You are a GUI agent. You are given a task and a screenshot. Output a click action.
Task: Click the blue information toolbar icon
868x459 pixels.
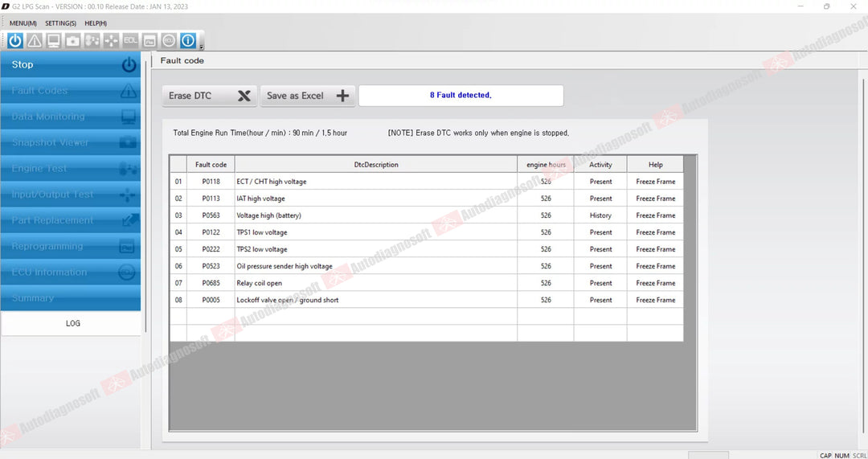(x=188, y=40)
